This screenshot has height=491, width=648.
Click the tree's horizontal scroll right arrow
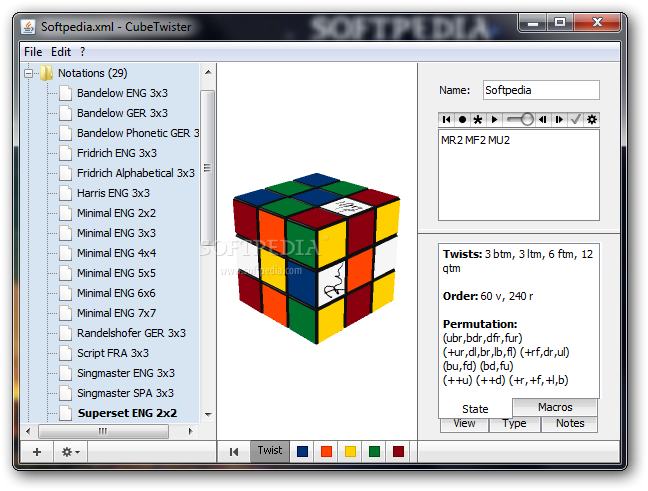(190, 431)
